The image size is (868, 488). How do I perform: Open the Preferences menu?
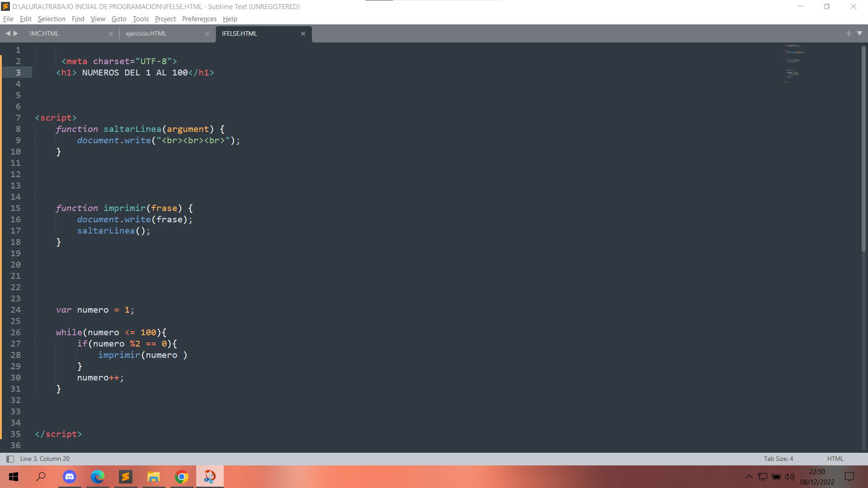pyautogui.click(x=199, y=19)
